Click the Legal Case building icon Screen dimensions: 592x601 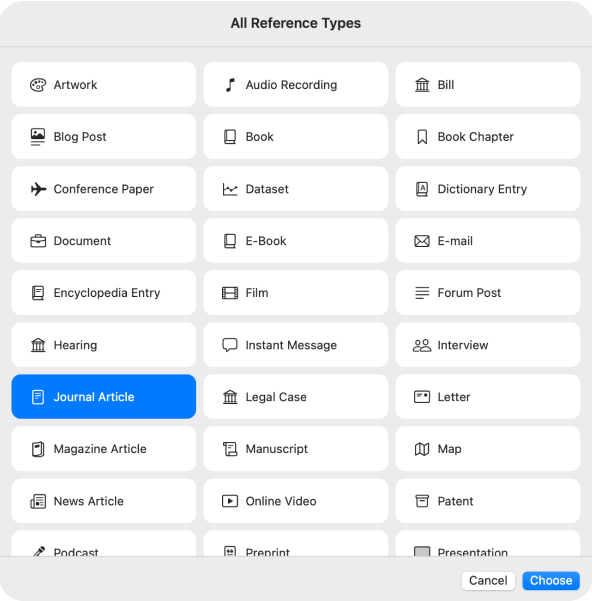[x=230, y=397]
